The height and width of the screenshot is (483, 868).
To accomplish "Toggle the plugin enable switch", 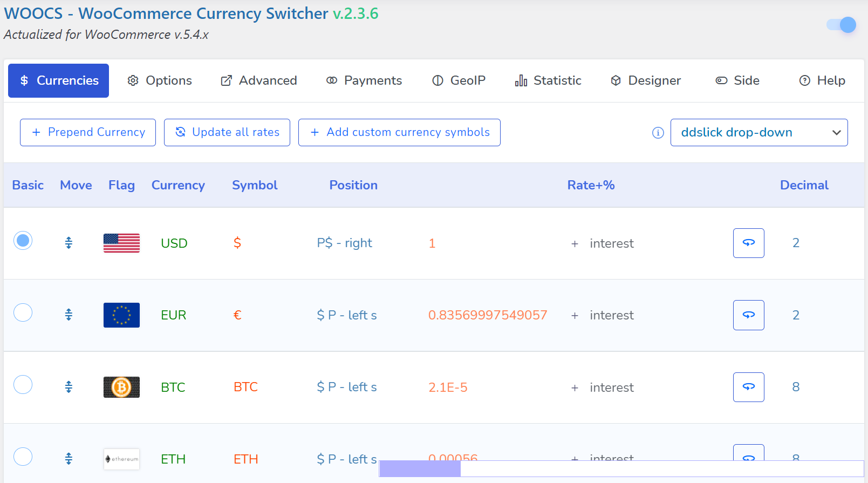I will 841,25.
